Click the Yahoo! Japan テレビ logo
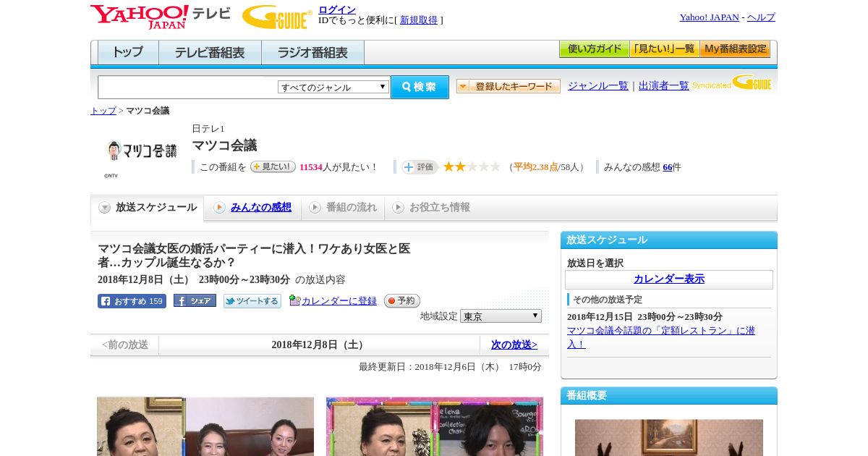 tap(161, 17)
